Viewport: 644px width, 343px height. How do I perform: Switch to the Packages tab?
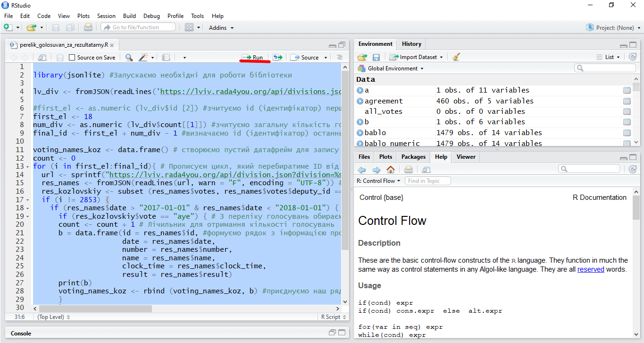coord(413,157)
